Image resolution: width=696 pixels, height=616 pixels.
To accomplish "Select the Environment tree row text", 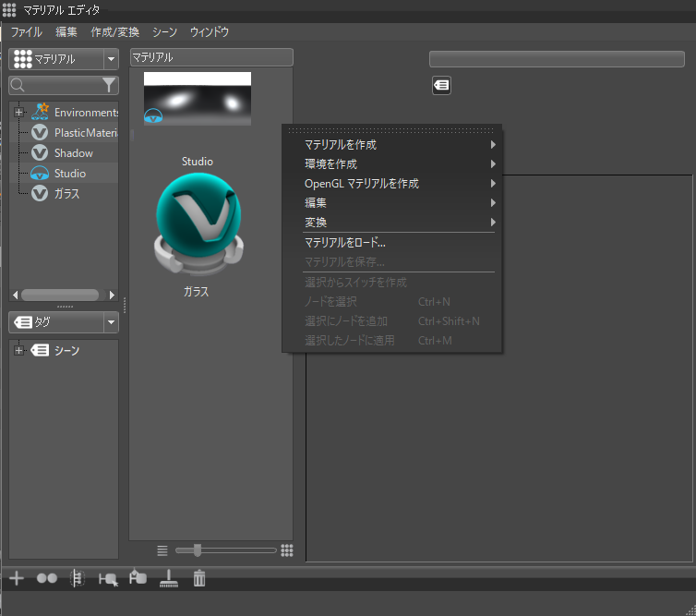I will (86, 113).
